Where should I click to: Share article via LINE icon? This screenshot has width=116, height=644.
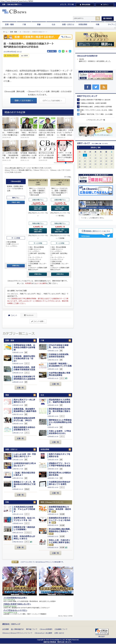coord(63,51)
